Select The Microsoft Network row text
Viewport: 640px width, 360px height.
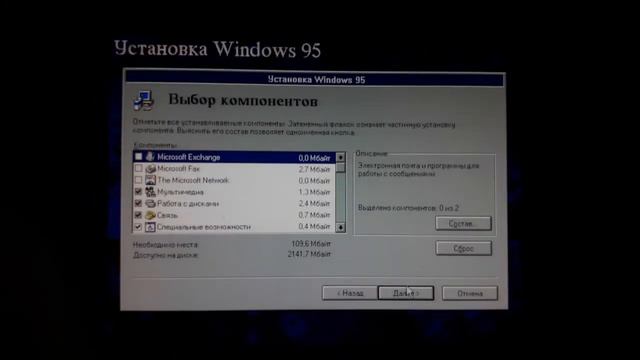point(193,180)
